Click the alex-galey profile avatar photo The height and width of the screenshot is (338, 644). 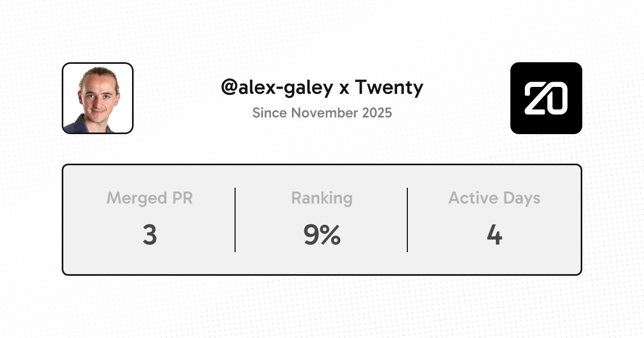tap(98, 98)
